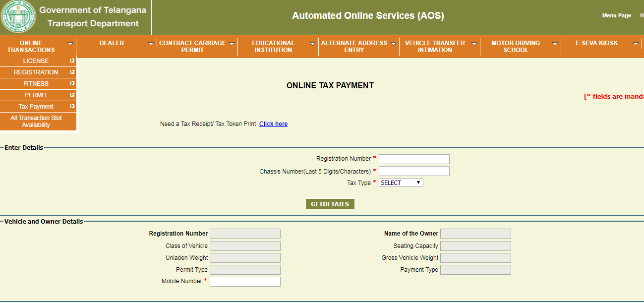
Task: Click the green arrow next to Tax Payment
Action: point(72,106)
